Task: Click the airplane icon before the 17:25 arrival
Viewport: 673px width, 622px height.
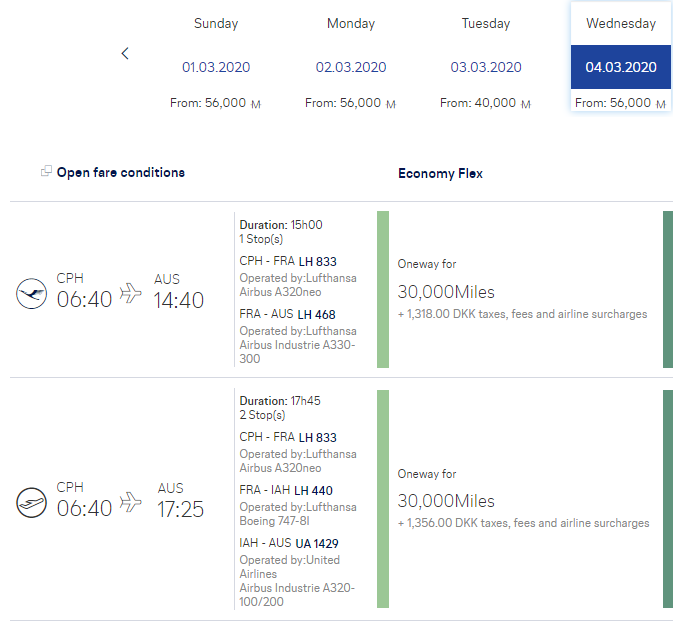Action: (x=131, y=502)
